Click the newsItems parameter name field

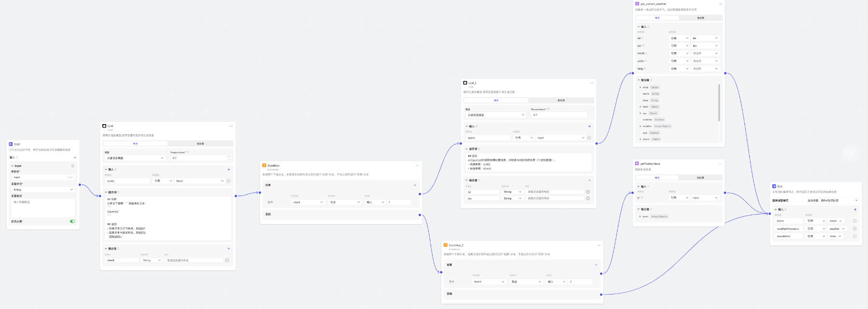click(789, 237)
